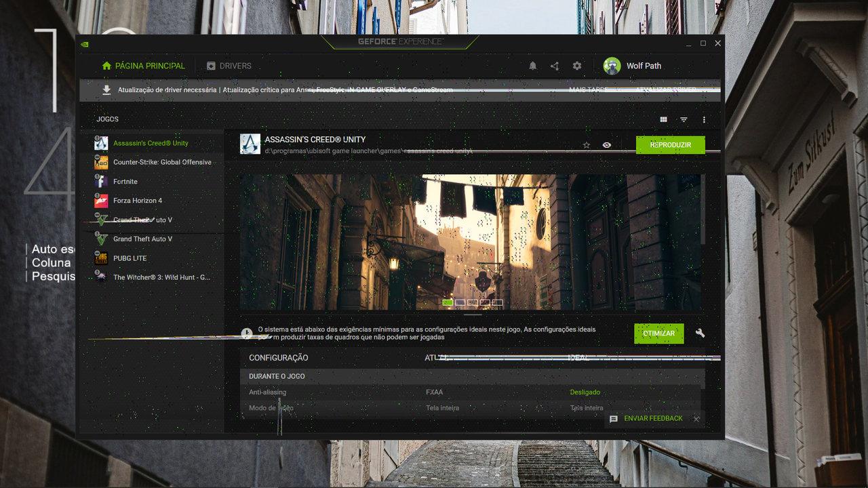Click the game install path text
The height and width of the screenshot is (488, 868).
pyautogui.click(x=368, y=150)
